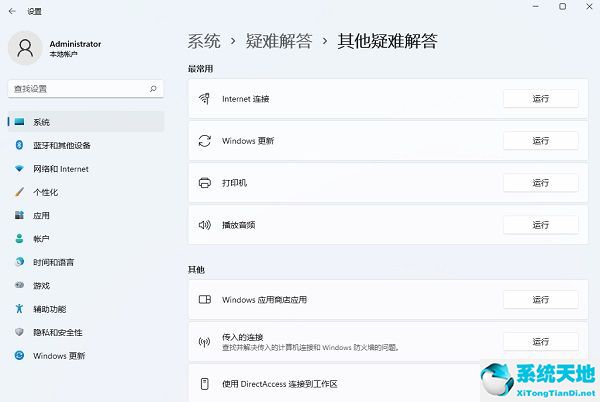Open 网络和 Internet settings
This screenshot has width=600, height=402.
60,169
